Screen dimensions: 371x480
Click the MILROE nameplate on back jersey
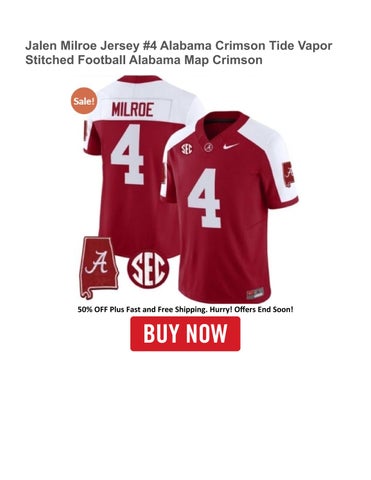(x=132, y=110)
